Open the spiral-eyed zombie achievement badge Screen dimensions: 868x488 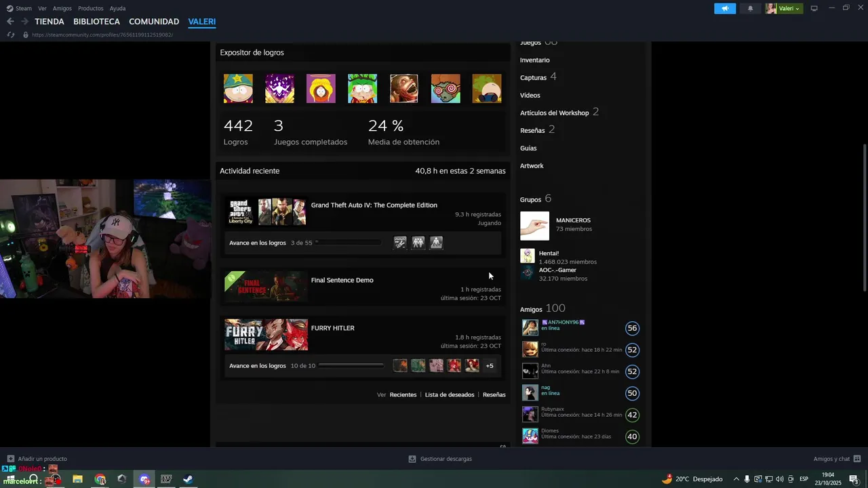pos(446,89)
